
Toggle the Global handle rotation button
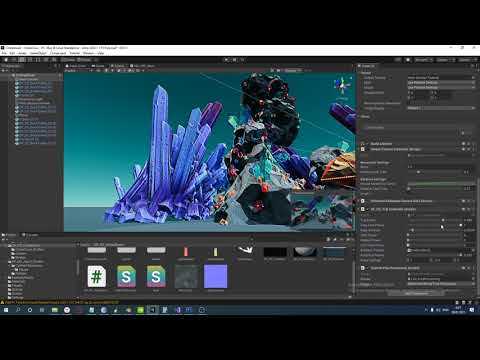point(84,60)
